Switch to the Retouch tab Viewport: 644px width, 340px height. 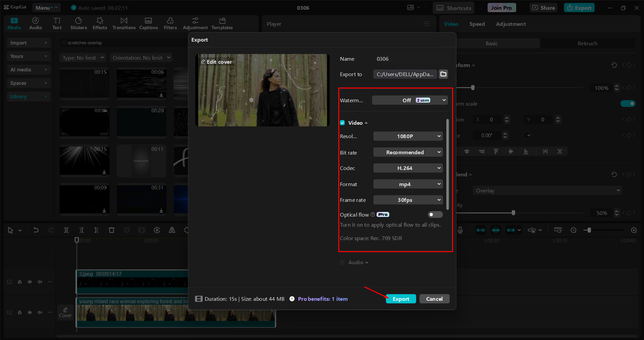[x=587, y=43]
